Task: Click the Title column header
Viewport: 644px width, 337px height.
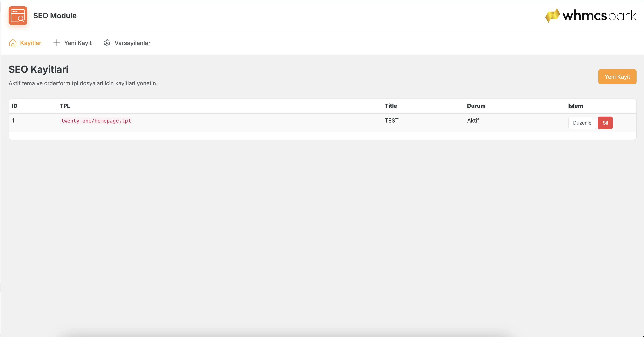Action: pyautogui.click(x=391, y=106)
